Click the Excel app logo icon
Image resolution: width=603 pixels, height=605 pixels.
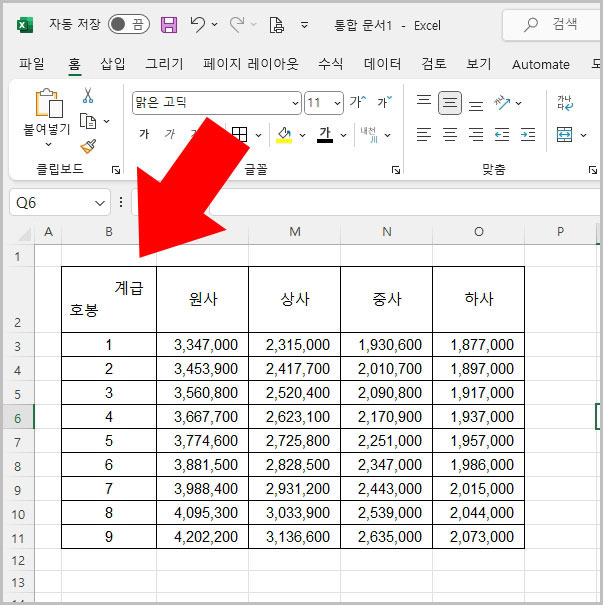coord(25,25)
